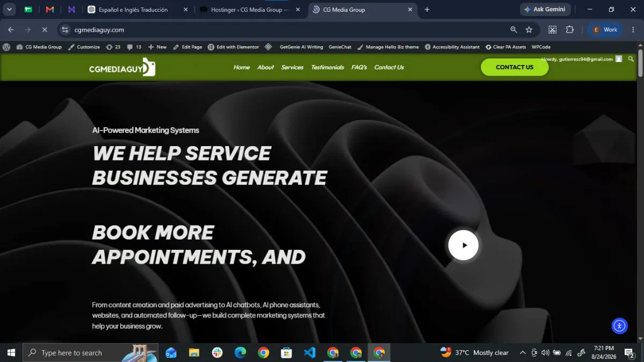Show hidden system tray icons chevron
Image resolution: width=644 pixels, height=362 pixels.
point(523,353)
